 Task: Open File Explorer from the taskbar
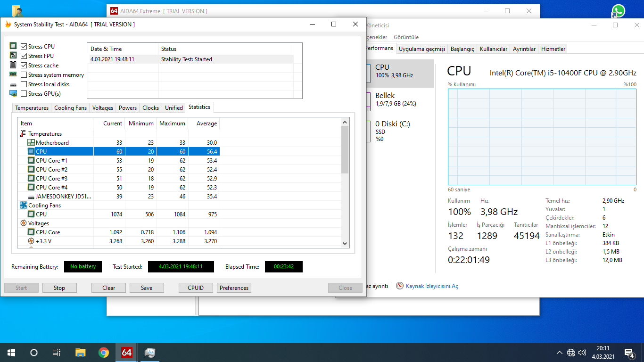click(81, 353)
